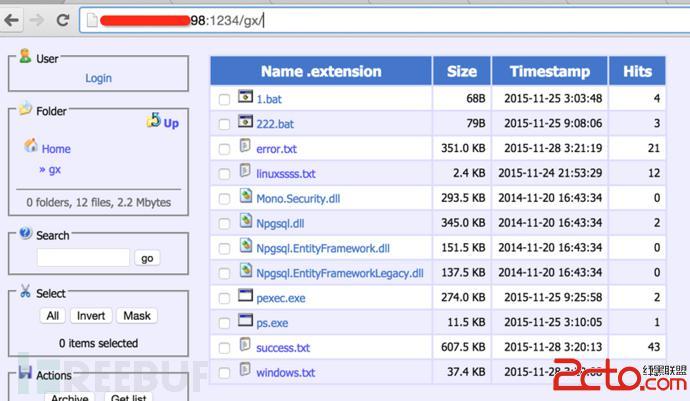The width and height of the screenshot is (690, 401).
Task: Sort files by Name .extension column
Action: tap(320, 71)
